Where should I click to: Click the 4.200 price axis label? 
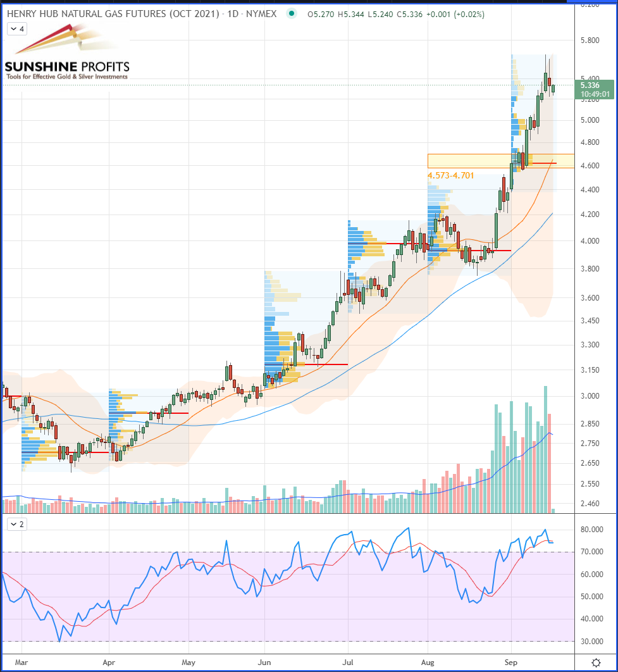tap(590, 215)
